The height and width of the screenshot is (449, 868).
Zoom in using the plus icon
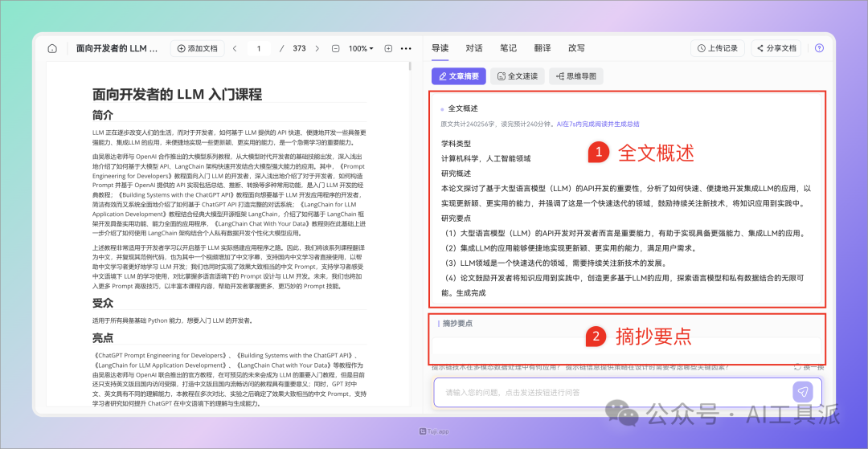click(388, 48)
